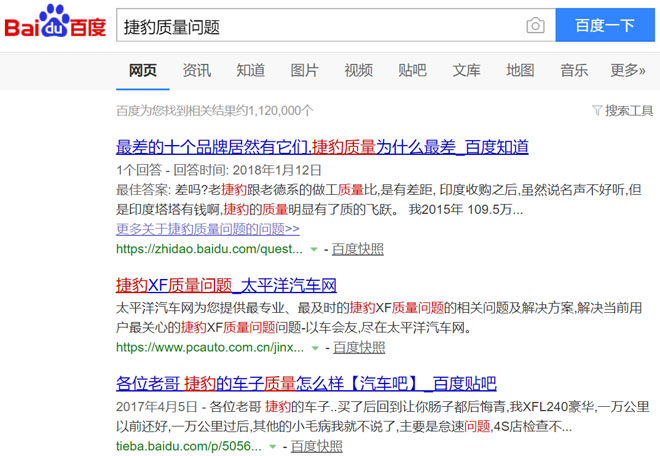Open the 知道 tab

250,70
